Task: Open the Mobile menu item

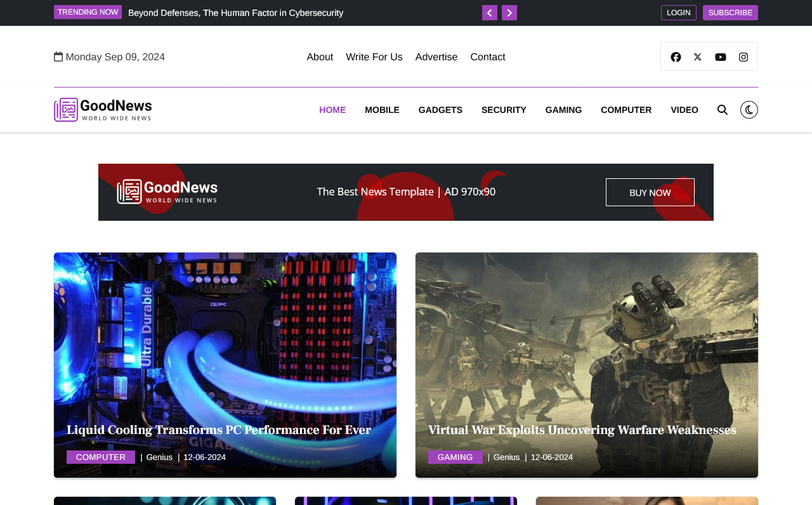Action: tap(382, 110)
